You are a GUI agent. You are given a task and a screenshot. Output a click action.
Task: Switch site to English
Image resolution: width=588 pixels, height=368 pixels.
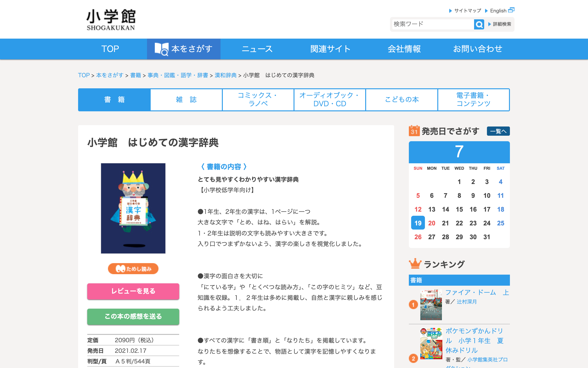498,11
